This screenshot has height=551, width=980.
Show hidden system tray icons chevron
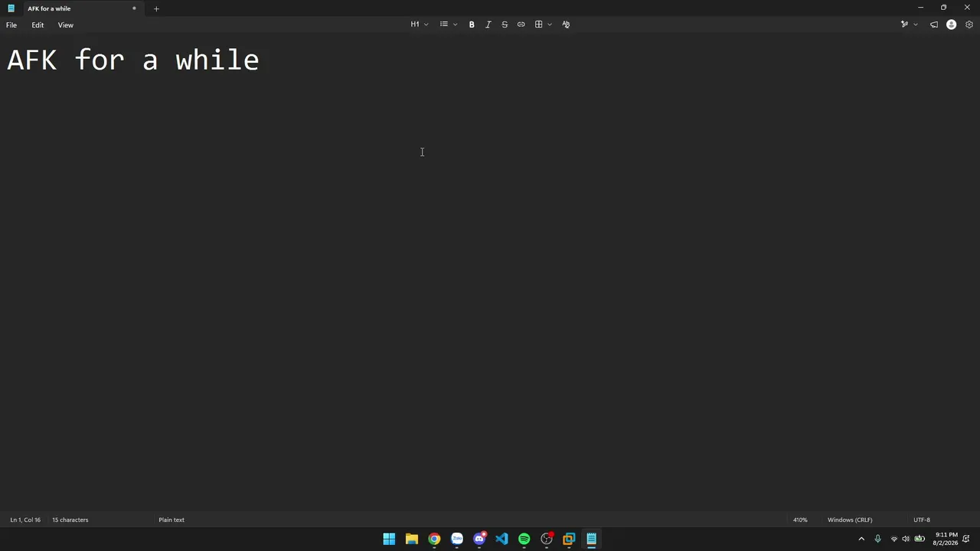861,539
